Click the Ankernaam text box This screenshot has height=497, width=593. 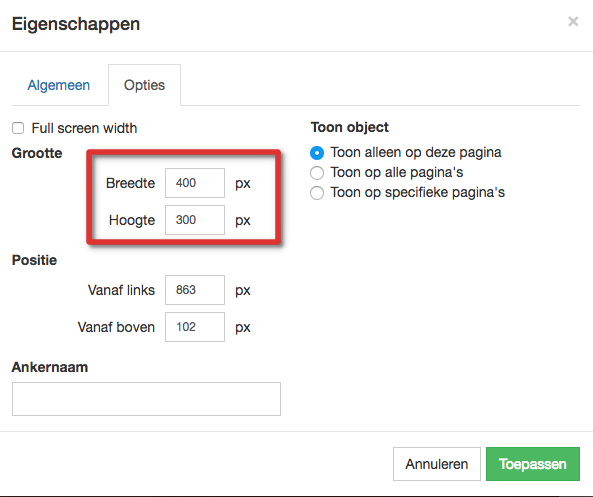(146, 399)
